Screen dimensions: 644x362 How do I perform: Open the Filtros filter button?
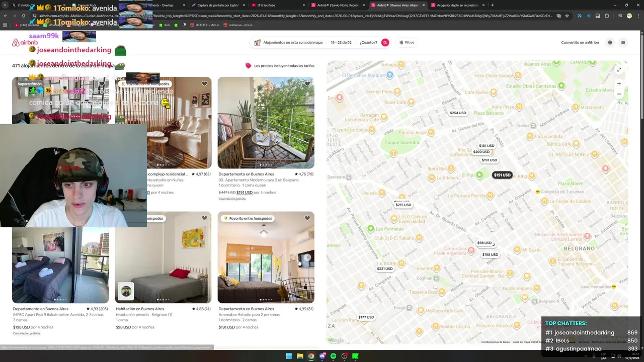click(x=407, y=42)
